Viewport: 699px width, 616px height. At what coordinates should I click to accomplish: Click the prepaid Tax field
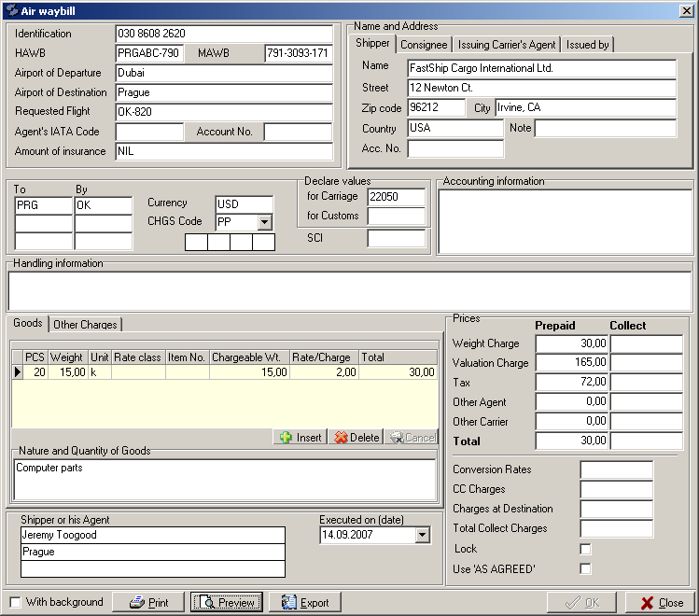click(572, 382)
